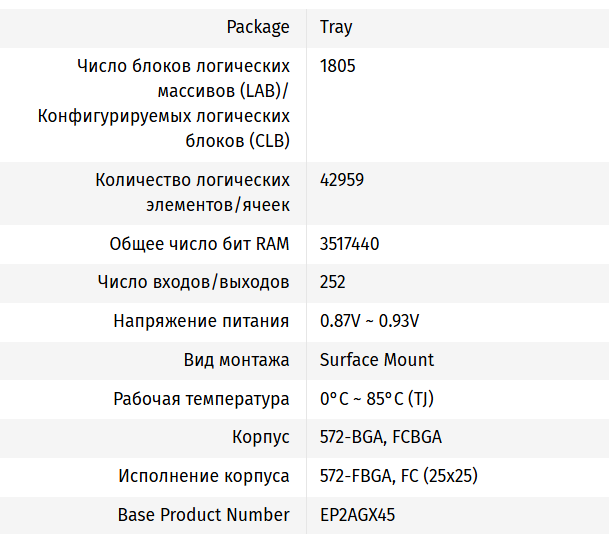
Task: Select the temperature value 0°C ~ 85°C (TJ)
Action: (x=376, y=399)
